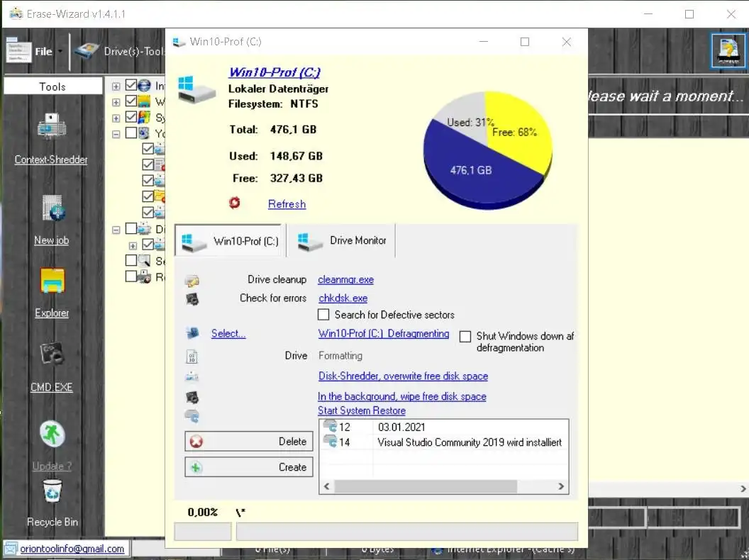
Task: Click the Refresh link
Action: [x=287, y=204]
